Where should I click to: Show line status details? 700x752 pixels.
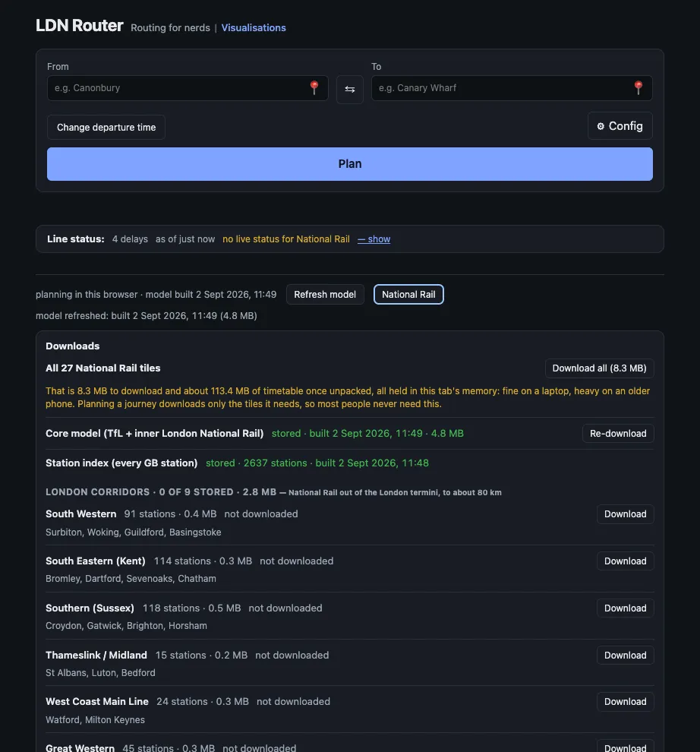(374, 239)
